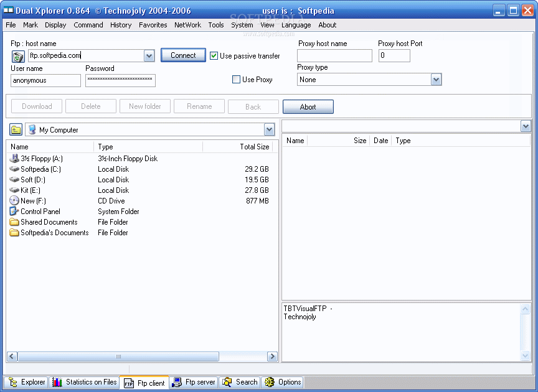Image resolution: width=538 pixels, height=392 pixels.
Task: Click the Control Panel icon
Action: click(x=14, y=212)
